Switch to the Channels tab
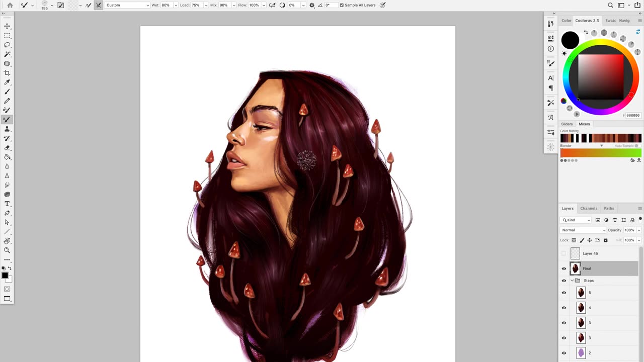The height and width of the screenshot is (362, 644). pos(589,208)
